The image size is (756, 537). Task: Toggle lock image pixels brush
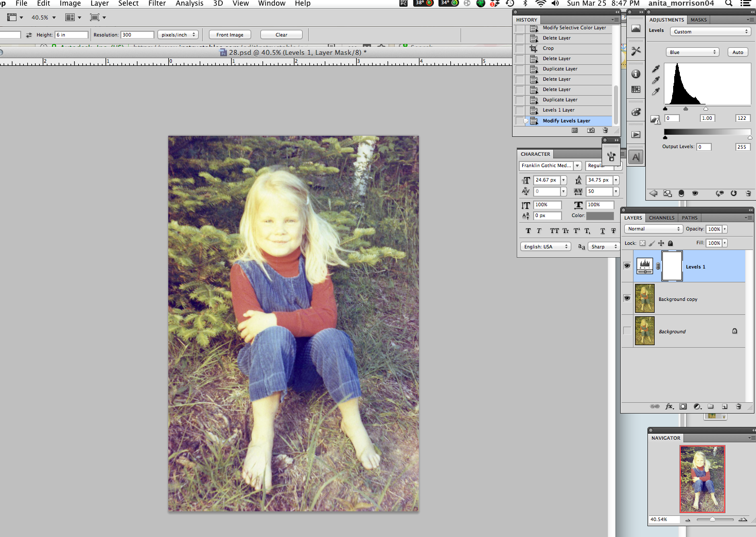pos(652,243)
